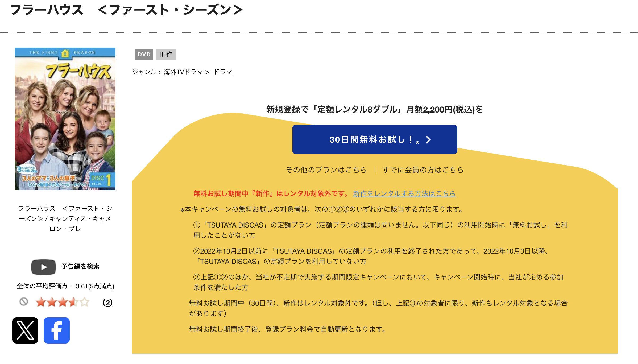Open 新作をレンタルする方法はこちら link
Viewport: 638px width, 364px height.
[404, 193]
